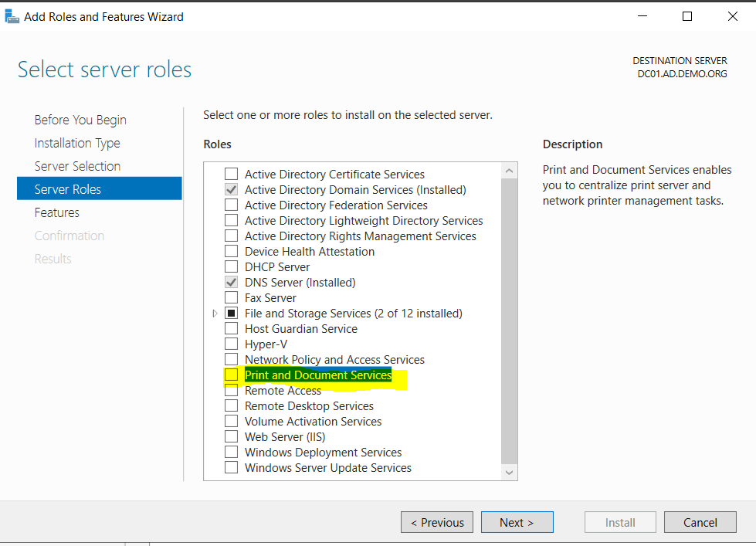Check Active Directory Certificate Services checkbox
The height and width of the screenshot is (546, 756).
tap(232, 174)
